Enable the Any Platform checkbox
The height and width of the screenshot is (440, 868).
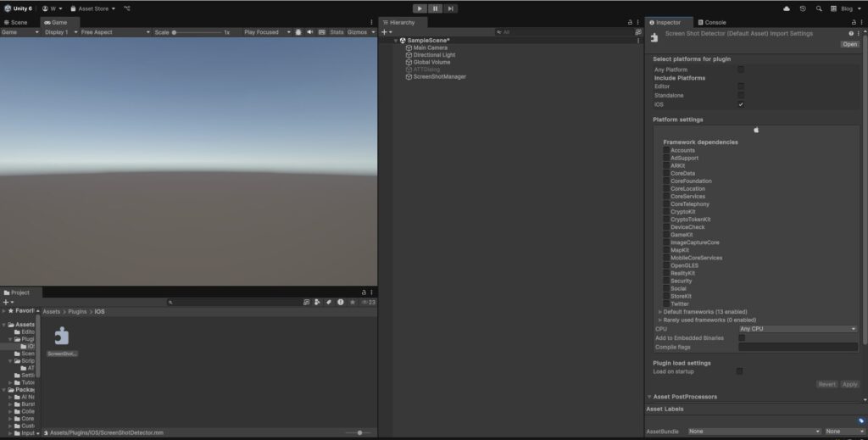point(741,70)
